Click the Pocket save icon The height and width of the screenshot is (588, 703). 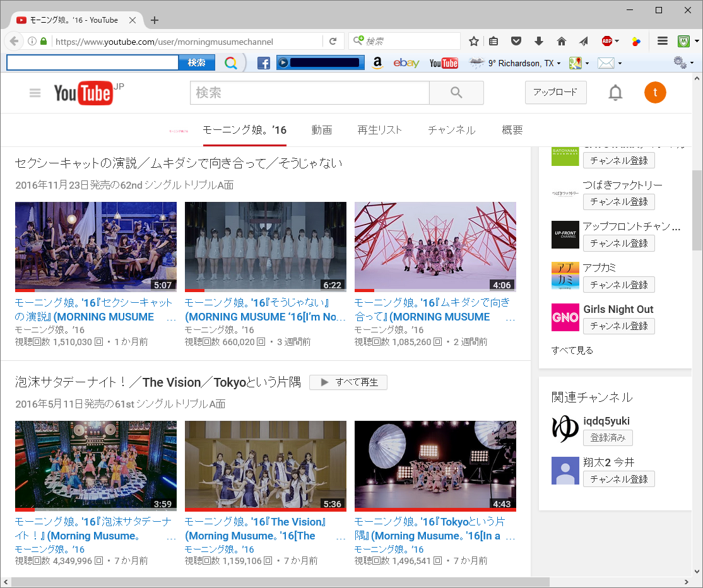[516, 41]
